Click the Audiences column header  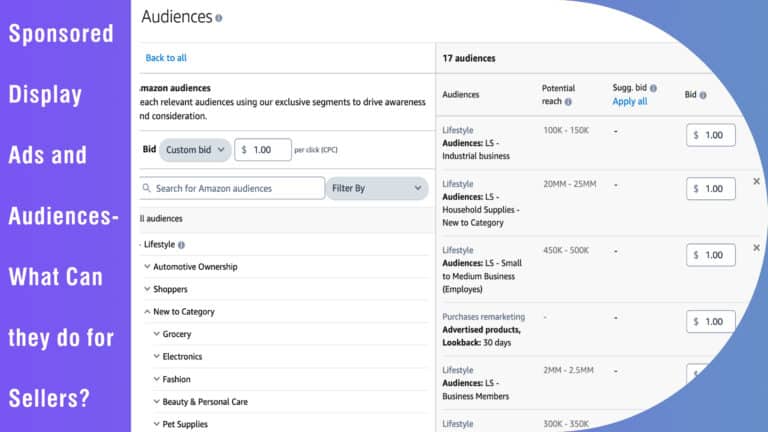(460, 95)
